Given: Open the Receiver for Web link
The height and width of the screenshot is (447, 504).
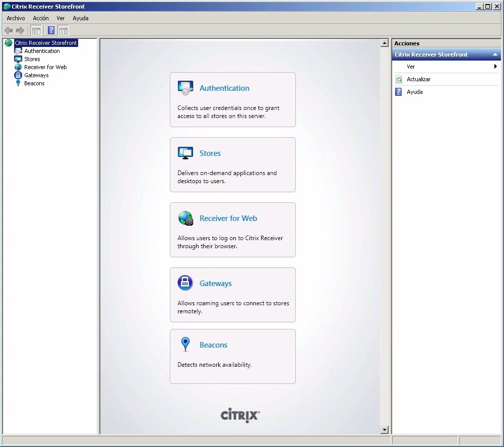Looking at the screenshot, I should (x=228, y=218).
